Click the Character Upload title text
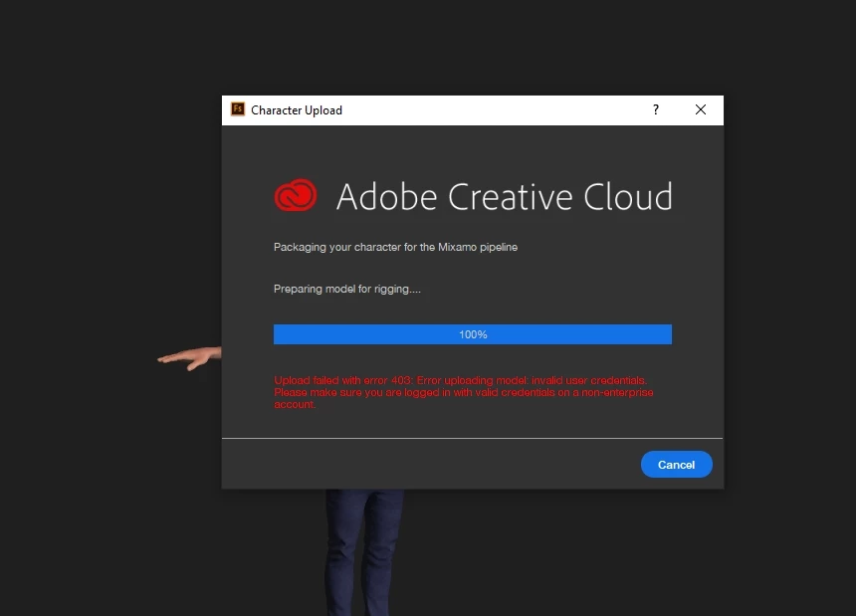The image size is (856, 616). click(x=297, y=110)
